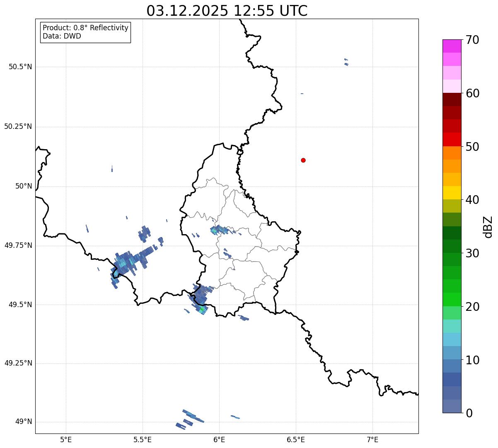Click the turquoise colorbar segment near 16
The height and width of the screenshot is (448, 498).
(x=452, y=326)
